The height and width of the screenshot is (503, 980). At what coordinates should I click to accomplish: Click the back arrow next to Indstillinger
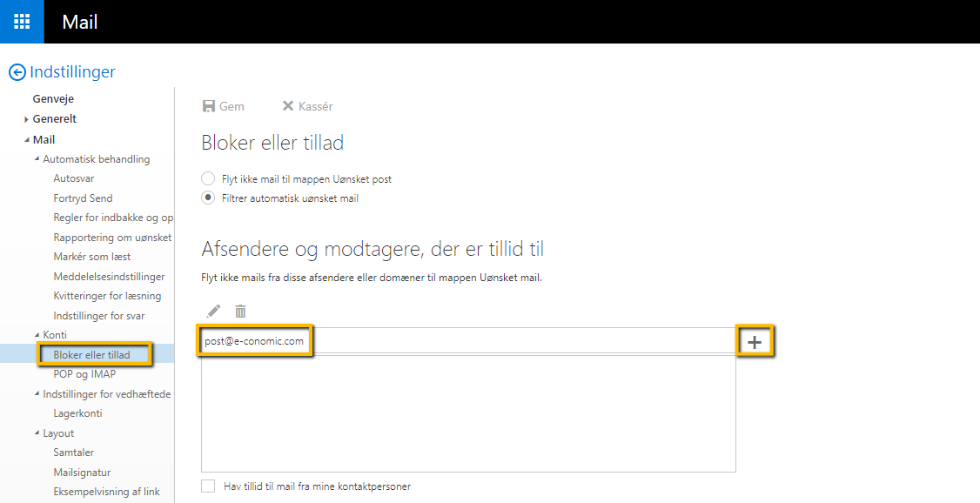coord(17,71)
